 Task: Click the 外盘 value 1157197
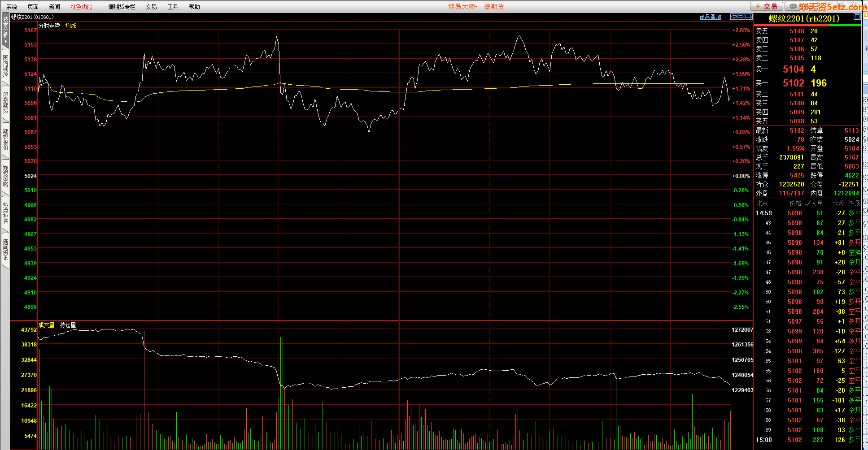(x=791, y=193)
